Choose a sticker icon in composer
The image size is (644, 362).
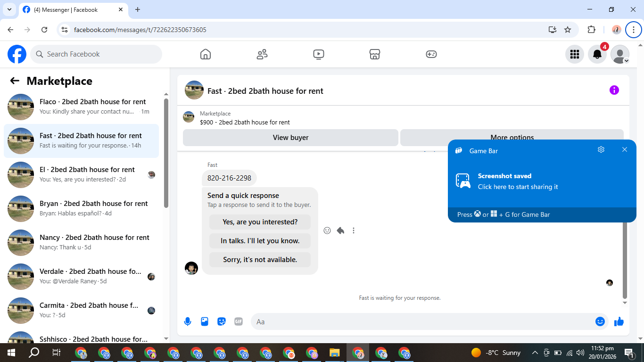pyautogui.click(x=222, y=321)
